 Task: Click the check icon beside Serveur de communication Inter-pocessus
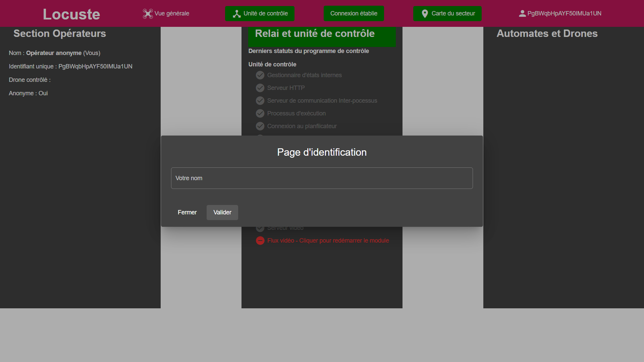click(260, 101)
